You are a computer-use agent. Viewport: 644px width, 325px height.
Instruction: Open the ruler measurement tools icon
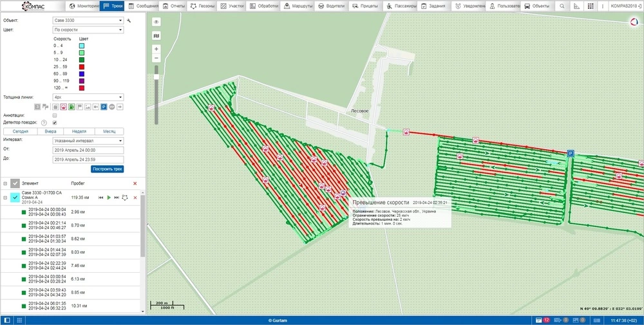[x=577, y=6]
